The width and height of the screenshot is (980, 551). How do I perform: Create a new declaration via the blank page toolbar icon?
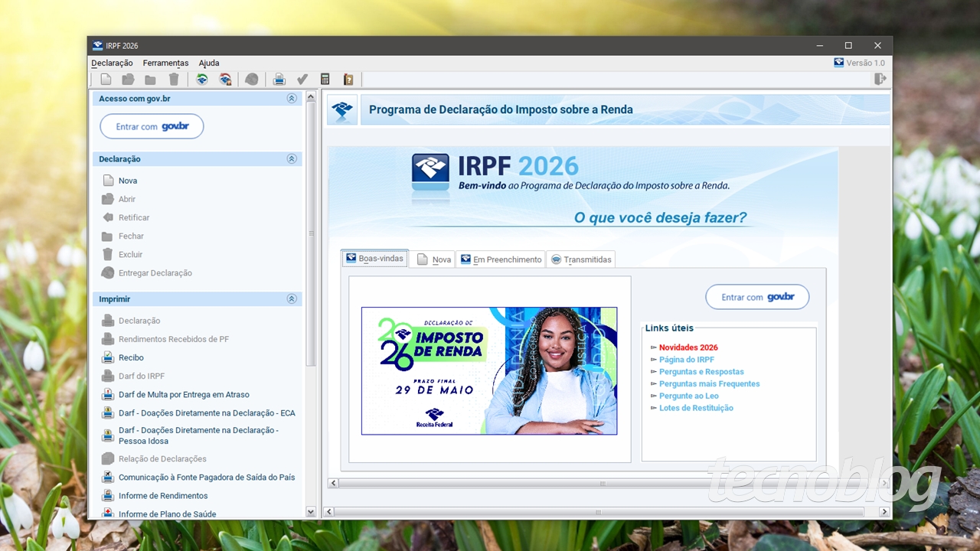click(106, 79)
